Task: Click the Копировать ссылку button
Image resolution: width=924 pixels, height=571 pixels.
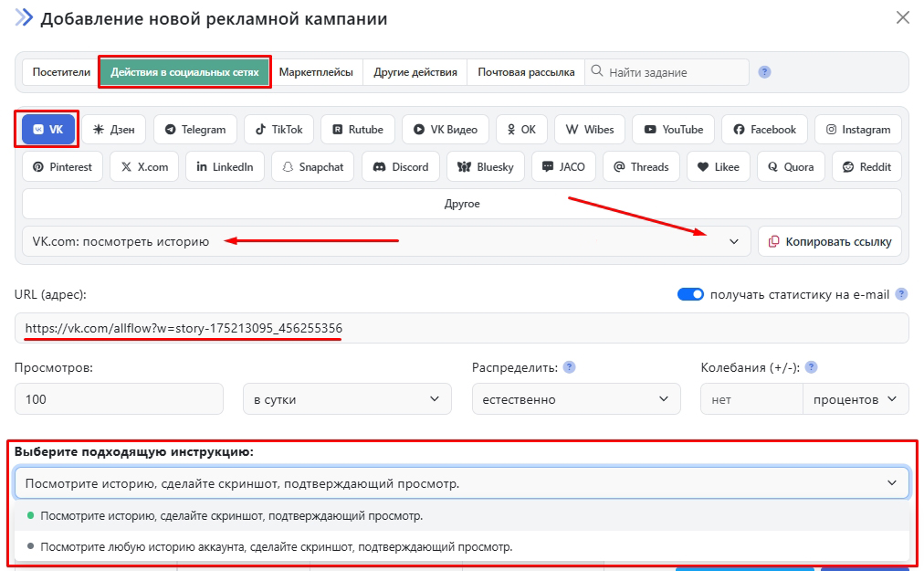Action: coord(829,242)
